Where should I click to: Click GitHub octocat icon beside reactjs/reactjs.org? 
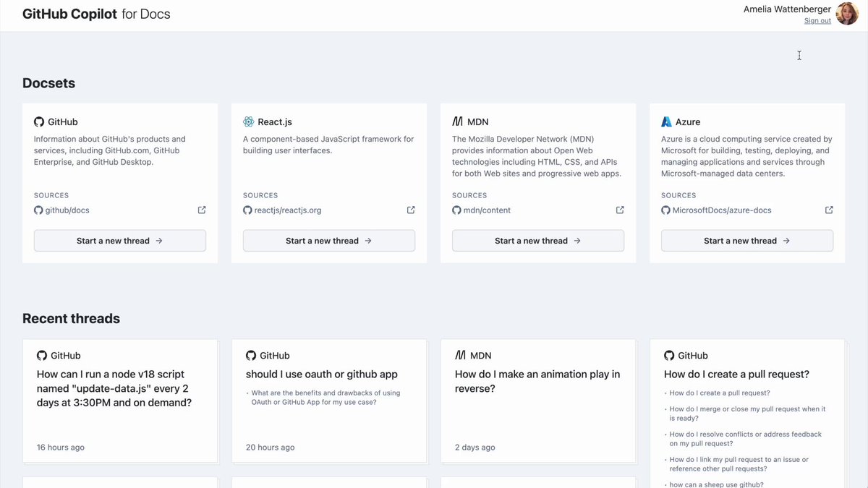247,210
